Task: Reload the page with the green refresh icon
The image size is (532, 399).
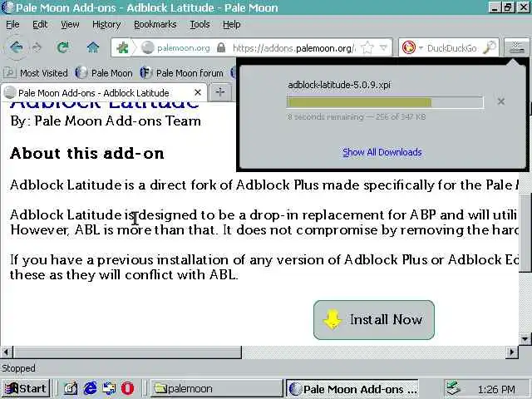Action: pos(63,47)
